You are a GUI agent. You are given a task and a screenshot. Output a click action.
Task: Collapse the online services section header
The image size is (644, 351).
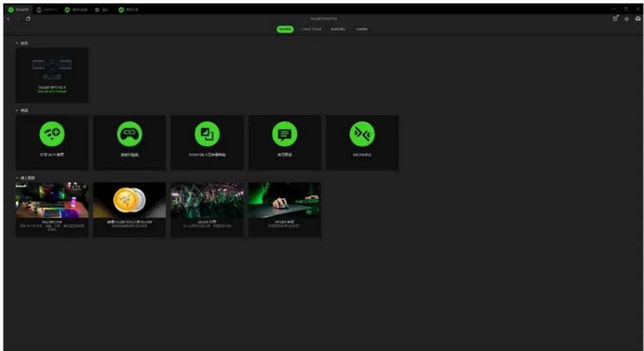(x=25, y=177)
